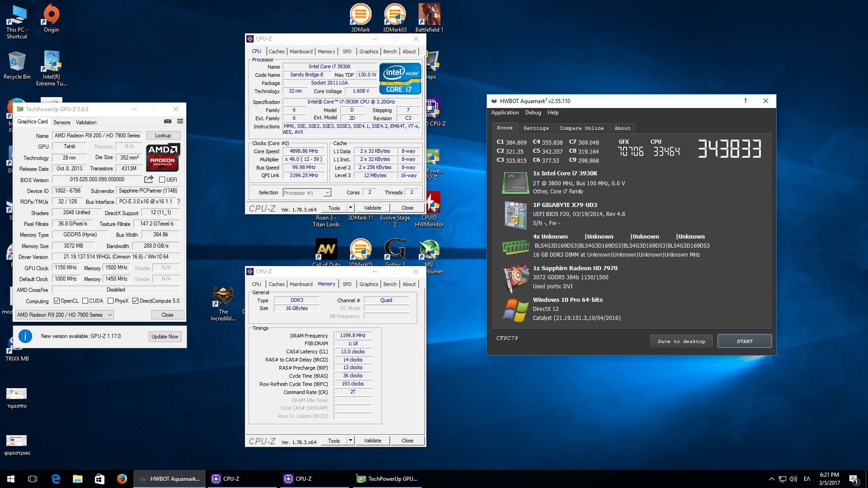Open the Battlefield 1 desktop icon
This screenshot has width=868, height=488.
click(429, 18)
